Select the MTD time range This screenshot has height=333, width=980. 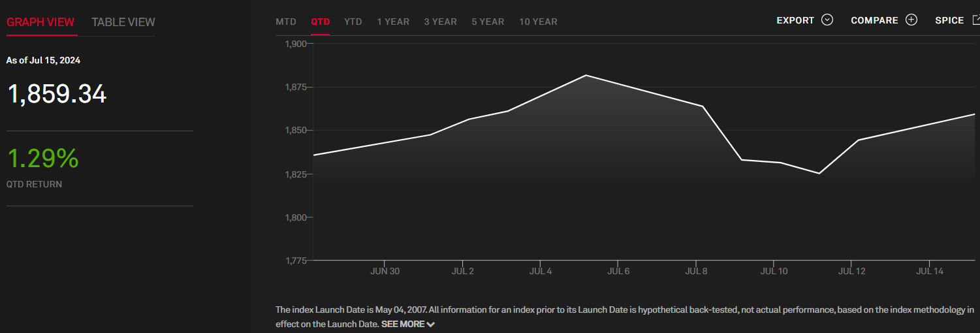(286, 22)
